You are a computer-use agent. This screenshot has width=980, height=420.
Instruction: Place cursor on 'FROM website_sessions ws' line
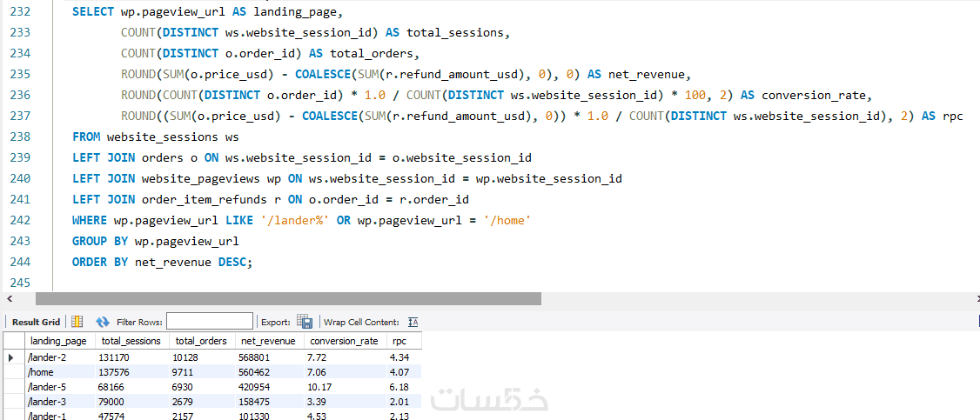[x=156, y=137]
